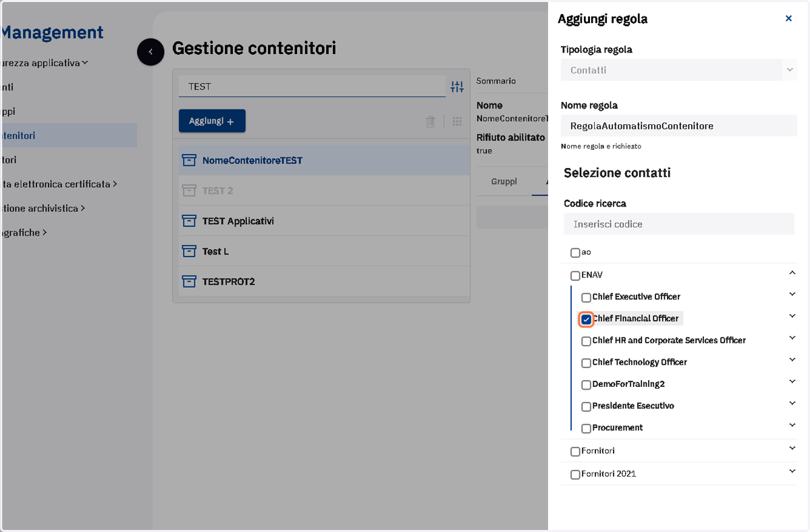This screenshot has width=810, height=532.
Task: Click archive icon of TEST 2
Action: (189, 190)
